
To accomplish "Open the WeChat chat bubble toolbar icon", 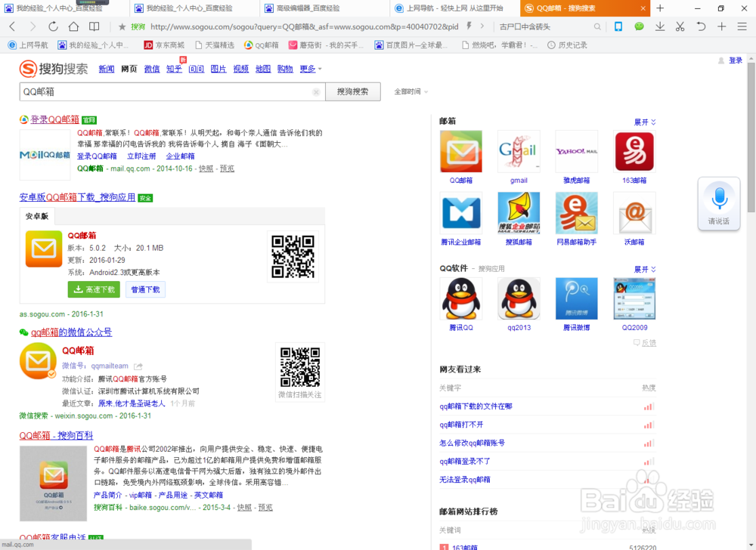I will (639, 26).
